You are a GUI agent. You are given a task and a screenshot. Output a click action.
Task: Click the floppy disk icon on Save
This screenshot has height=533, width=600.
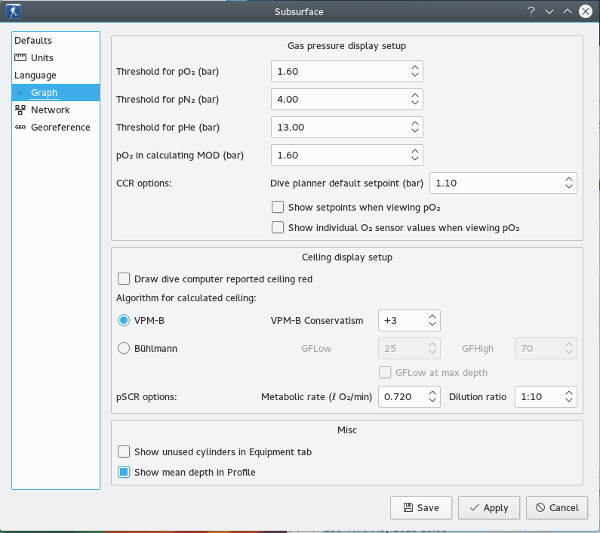pos(408,507)
